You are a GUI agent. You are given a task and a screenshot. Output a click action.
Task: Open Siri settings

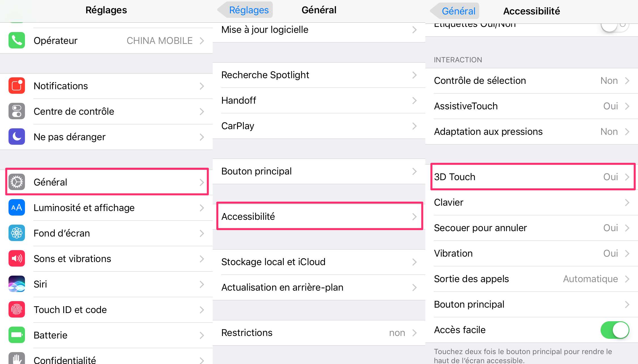[105, 283]
